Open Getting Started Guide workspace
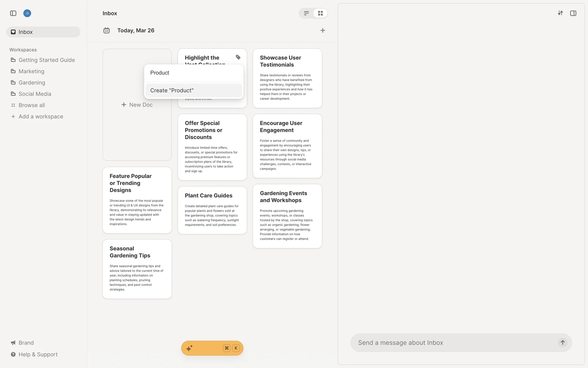Screen dimensions: 588x368 click(x=47, y=60)
